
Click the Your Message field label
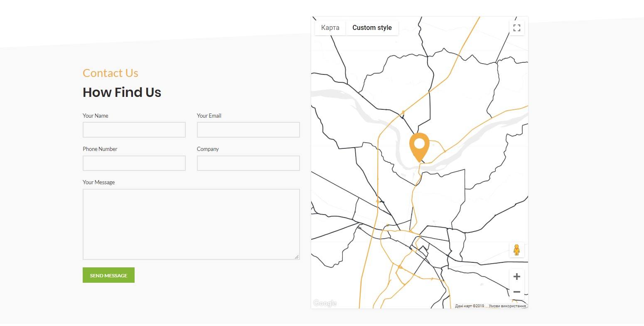98,182
